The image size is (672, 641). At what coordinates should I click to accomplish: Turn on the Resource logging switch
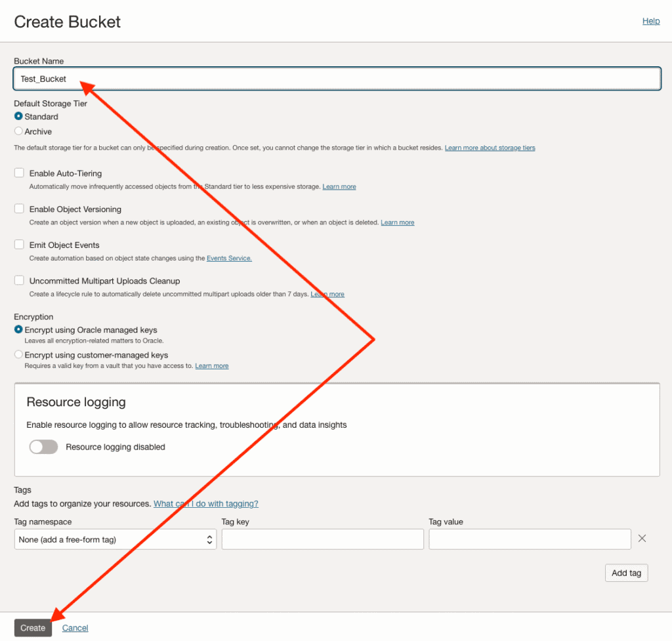pyautogui.click(x=44, y=447)
